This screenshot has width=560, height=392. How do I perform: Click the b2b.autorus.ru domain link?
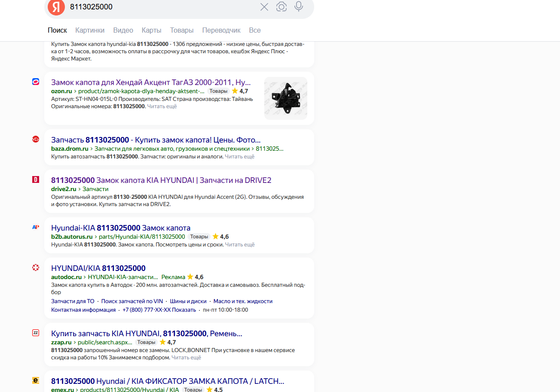tap(72, 237)
